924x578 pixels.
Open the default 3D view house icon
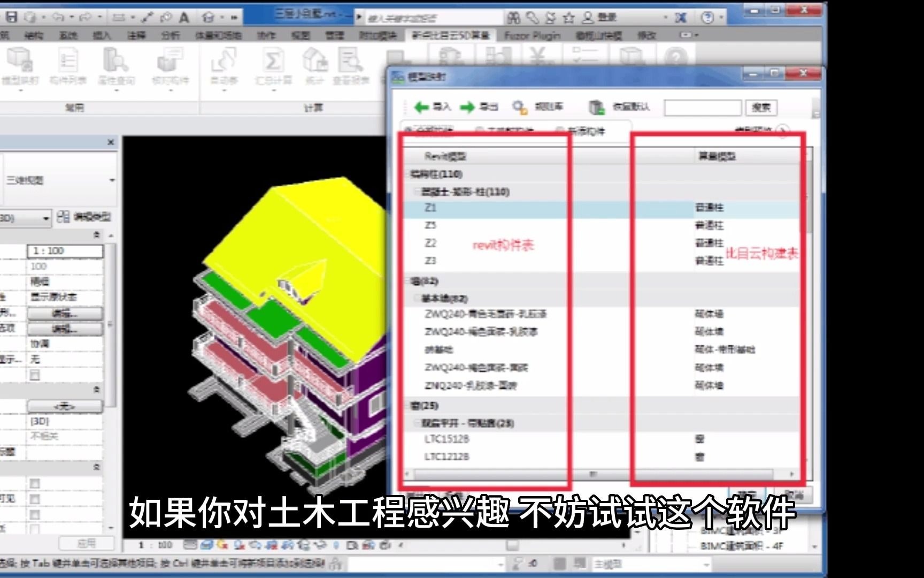click(x=209, y=18)
